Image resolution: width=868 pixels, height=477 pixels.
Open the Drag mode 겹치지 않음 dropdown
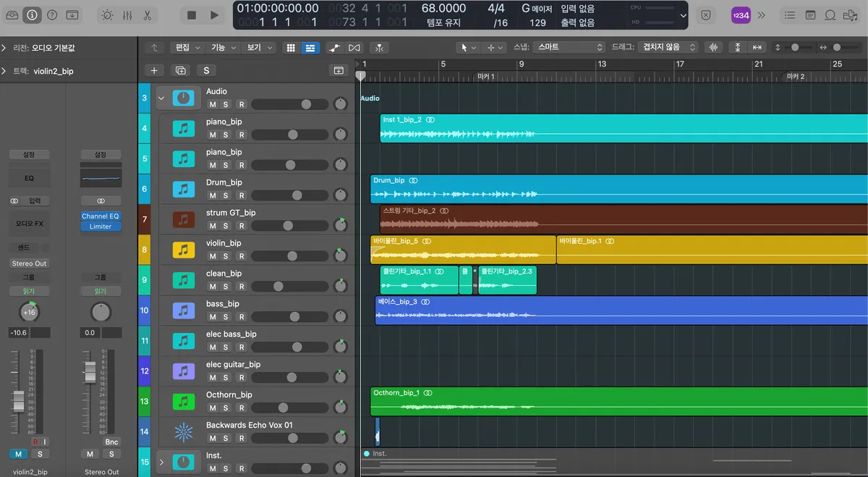click(669, 47)
